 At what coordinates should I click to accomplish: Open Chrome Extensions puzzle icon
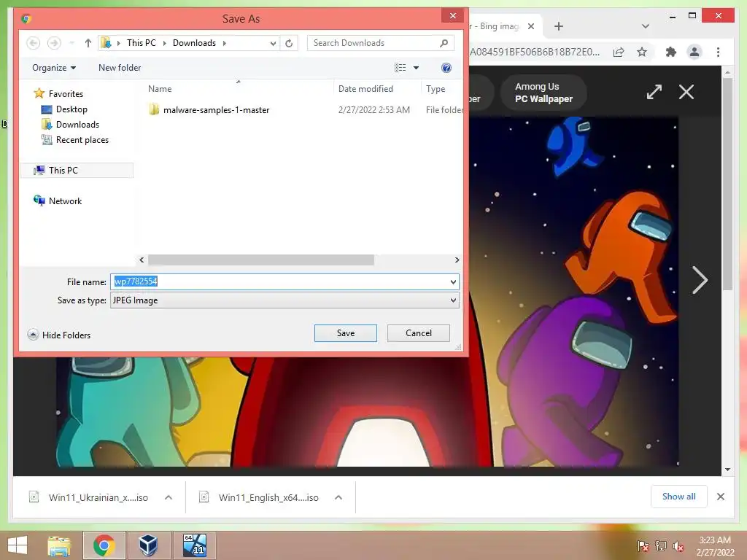671,52
